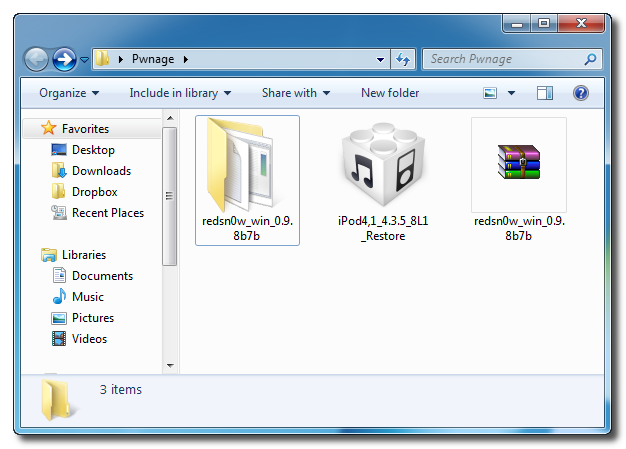Viewport: 626px width, 449px height.
Task: Refresh the folder with the refresh button
Action: [403, 59]
